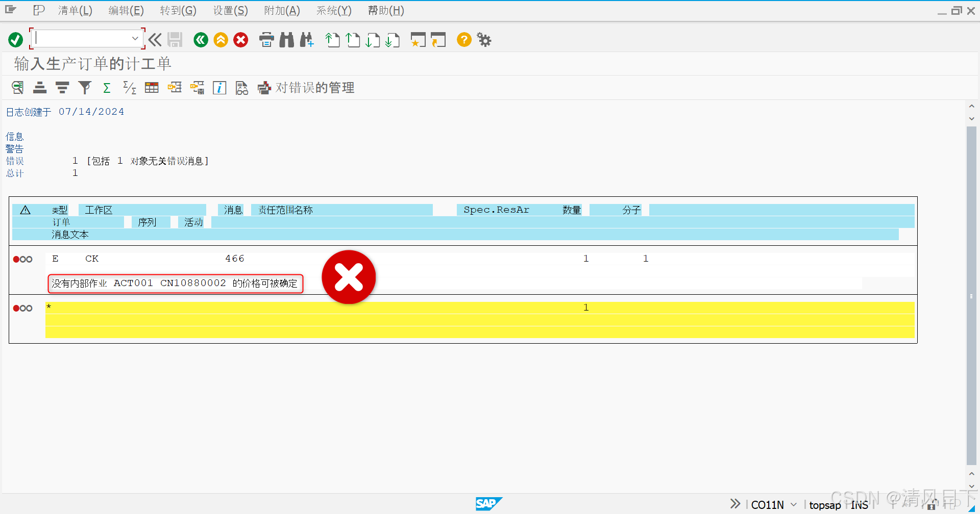This screenshot has height=514, width=980.
Task: Click the sum (Σ) icon
Action: tap(107, 87)
